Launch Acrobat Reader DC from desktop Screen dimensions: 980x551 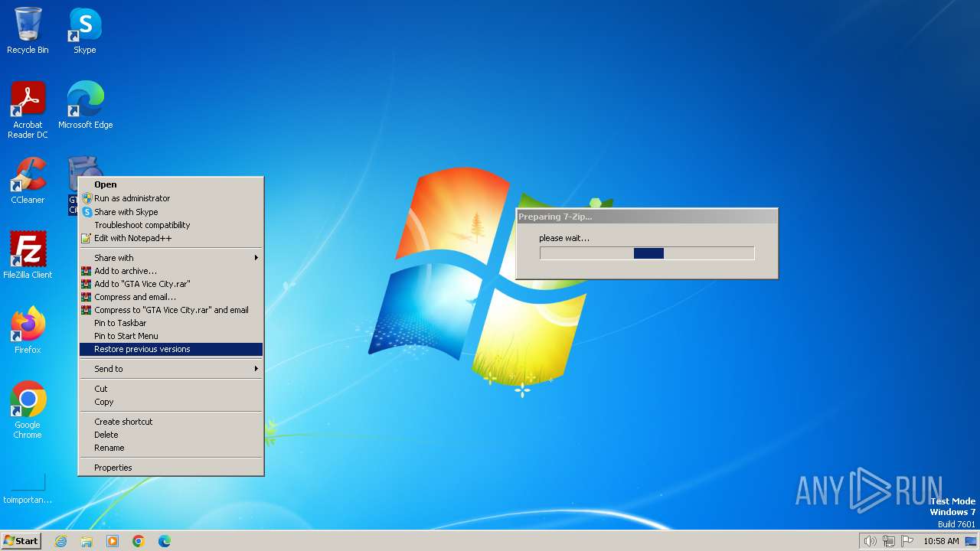[28, 110]
